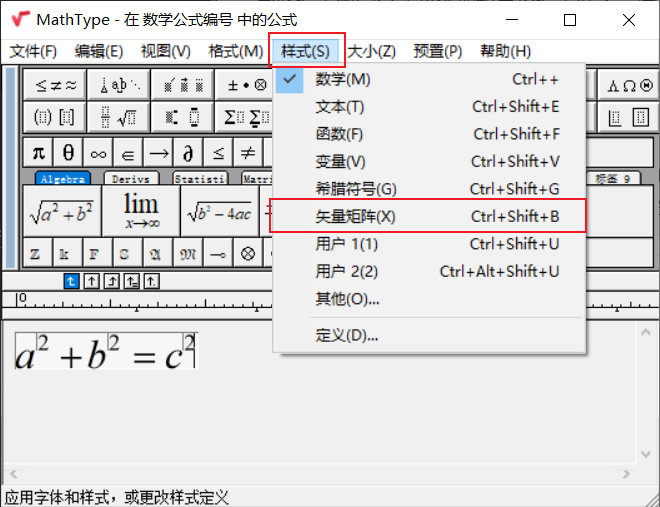Screen dimensions: 660x507
Task: Switch to the Statistics tab
Action: click(200, 179)
